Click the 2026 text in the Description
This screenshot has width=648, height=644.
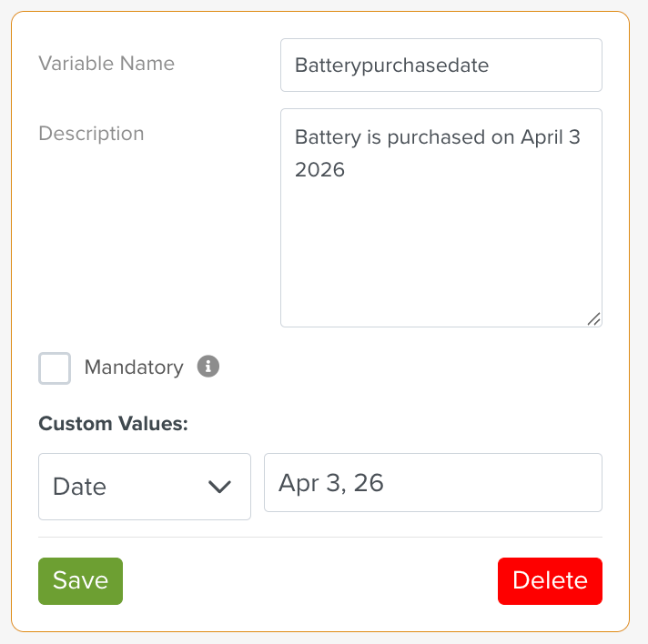click(319, 170)
